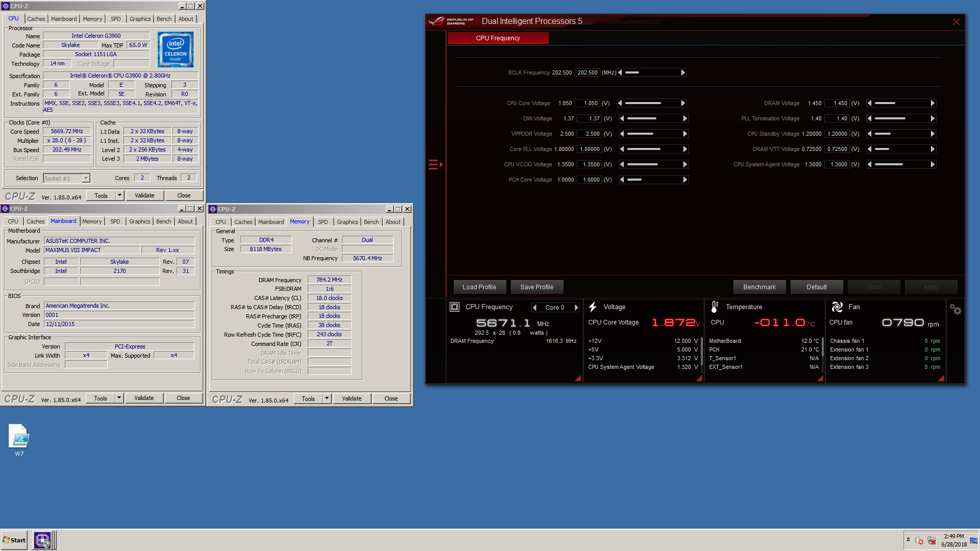Click the Temperature thermometer icon
The height and width of the screenshot is (551, 980).
(x=715, y=307)
